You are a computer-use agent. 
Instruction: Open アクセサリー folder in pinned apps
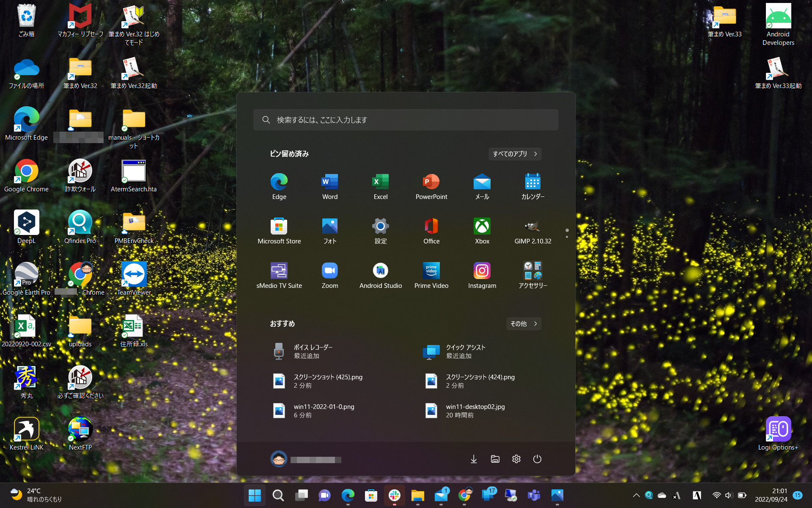(x=533, y=276)
